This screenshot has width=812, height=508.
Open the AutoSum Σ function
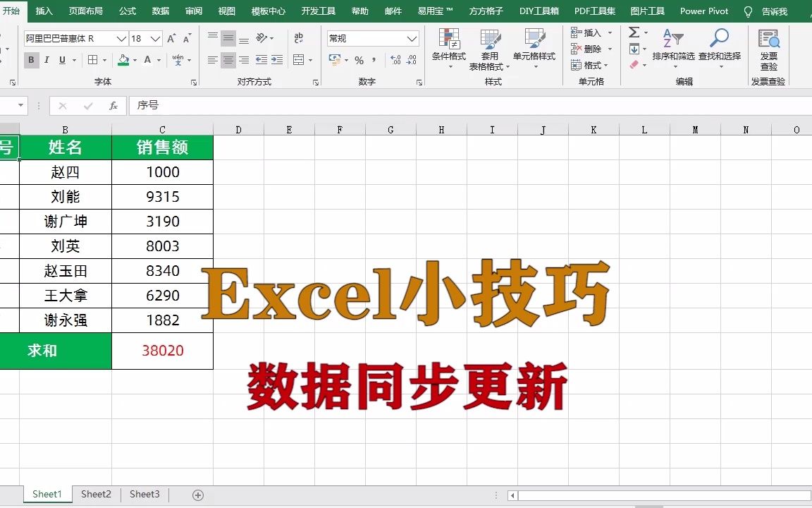(634, 32)
